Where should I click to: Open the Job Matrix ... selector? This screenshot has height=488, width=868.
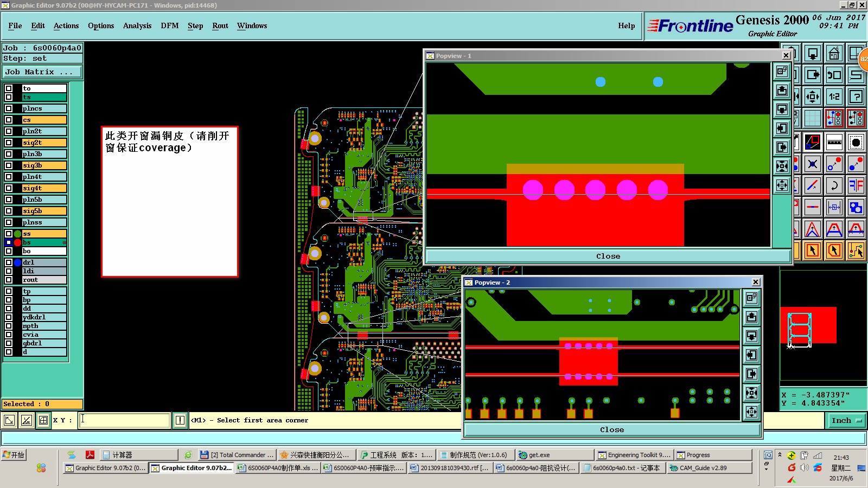tap(42, 72)
